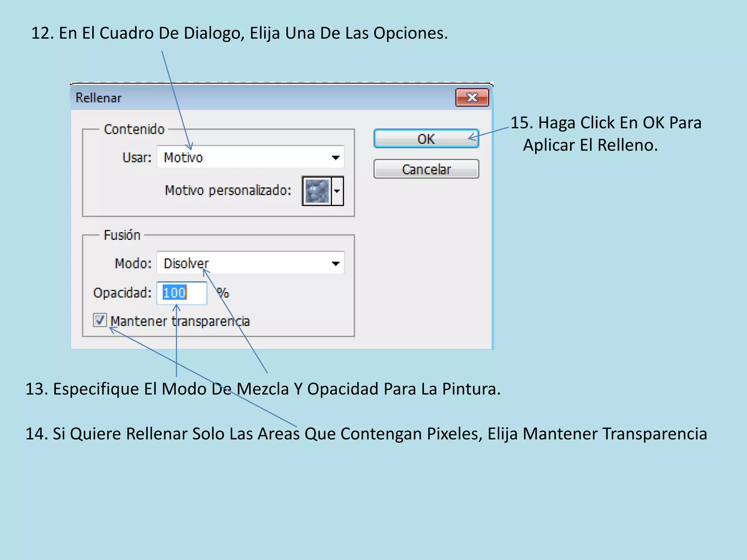Toggle the Mantener transparencia checkbox
Image resolution: width=747 pixels, height=560 pixels.
100,320
